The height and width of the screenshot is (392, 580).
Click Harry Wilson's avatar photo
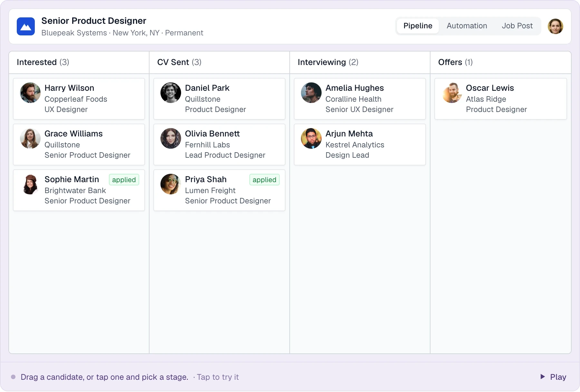[x=30, y=93]
